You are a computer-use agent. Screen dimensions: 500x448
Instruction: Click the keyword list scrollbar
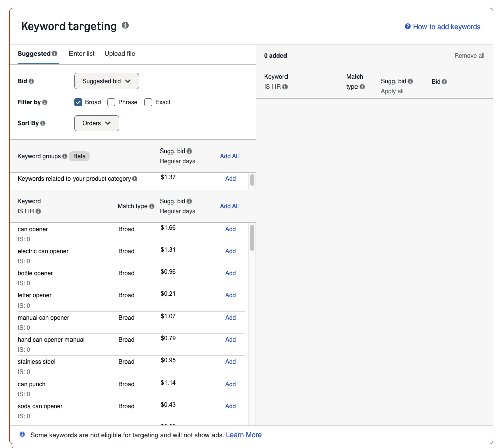pos(252,238)
